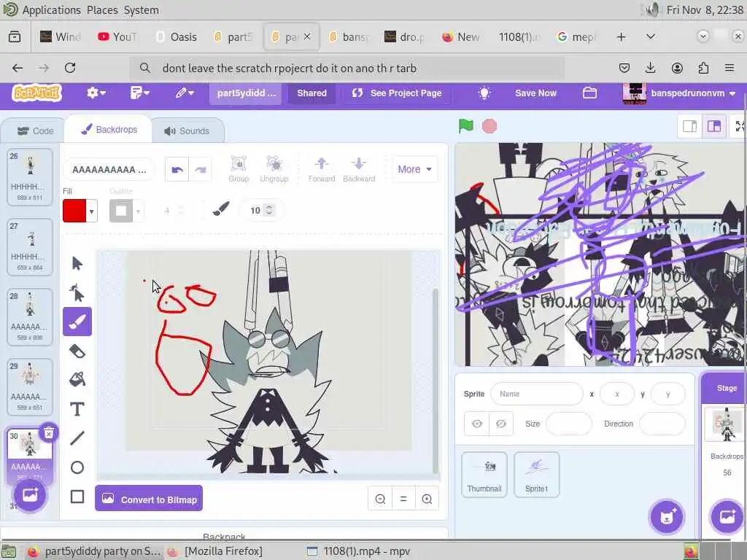Click the Tutorials lightbulb icon

(484, 93)
